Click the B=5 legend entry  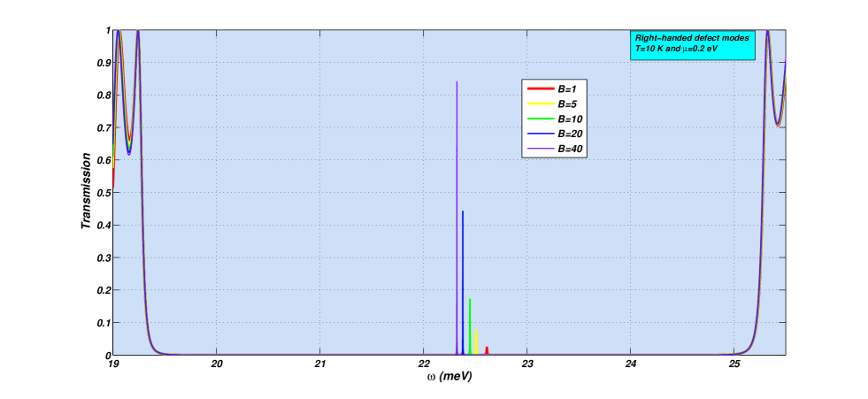pyautogui.click(x=552, y=104)
